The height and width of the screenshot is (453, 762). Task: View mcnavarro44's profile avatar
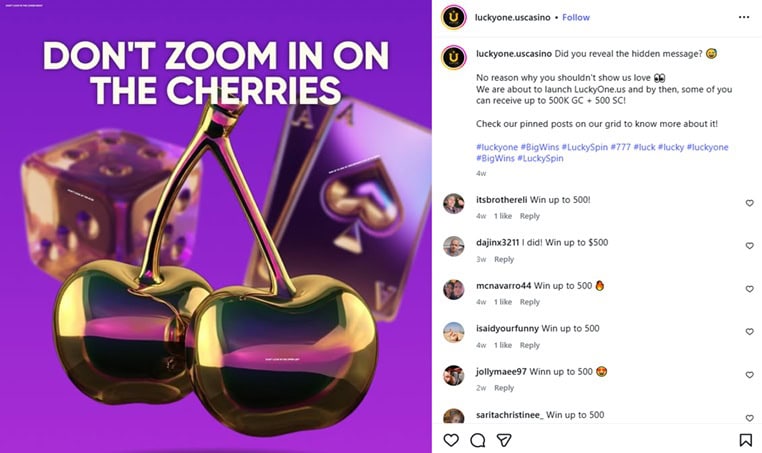click(x=454, y=289)
